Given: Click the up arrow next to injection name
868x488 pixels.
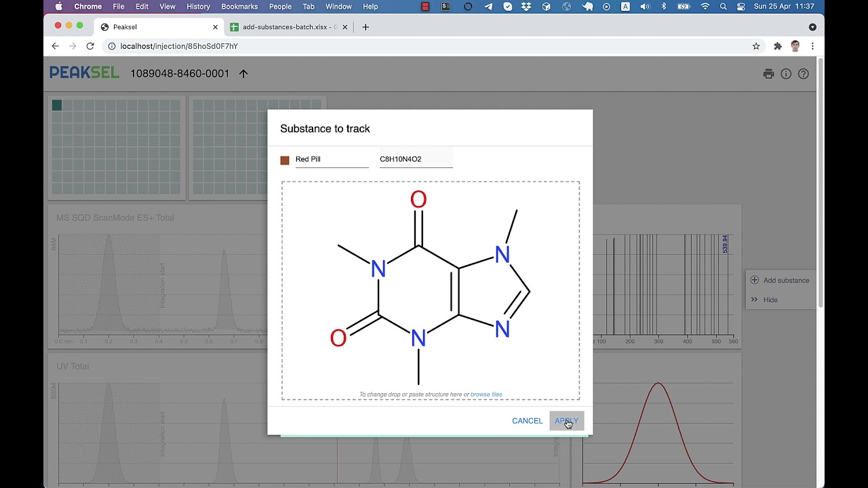Looking at the screenshot, I should [243, 73].
